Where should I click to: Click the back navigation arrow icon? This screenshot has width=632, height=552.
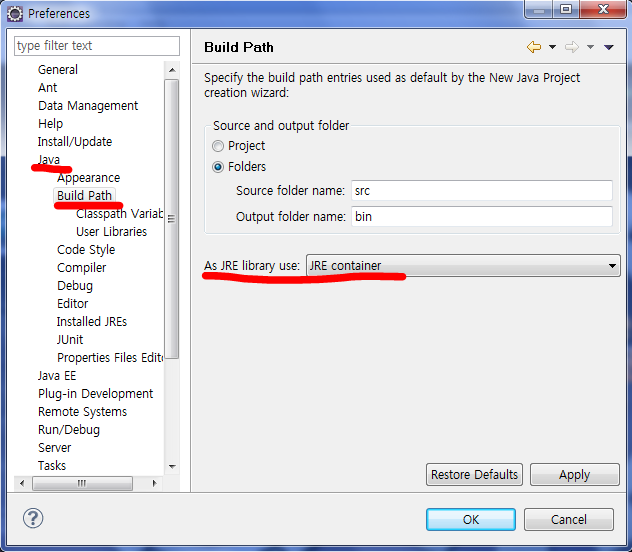[534, 47]
